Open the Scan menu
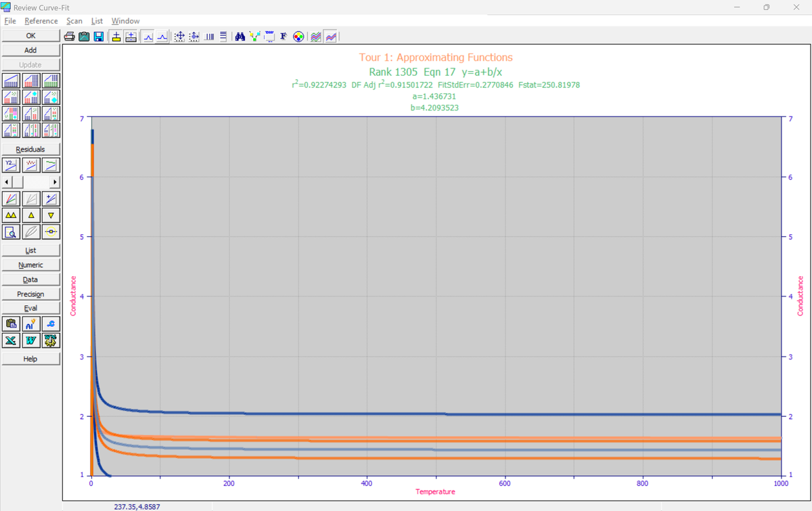Image resolution: width=812 pixels, height=511 pixels. (x=74, y=21)
